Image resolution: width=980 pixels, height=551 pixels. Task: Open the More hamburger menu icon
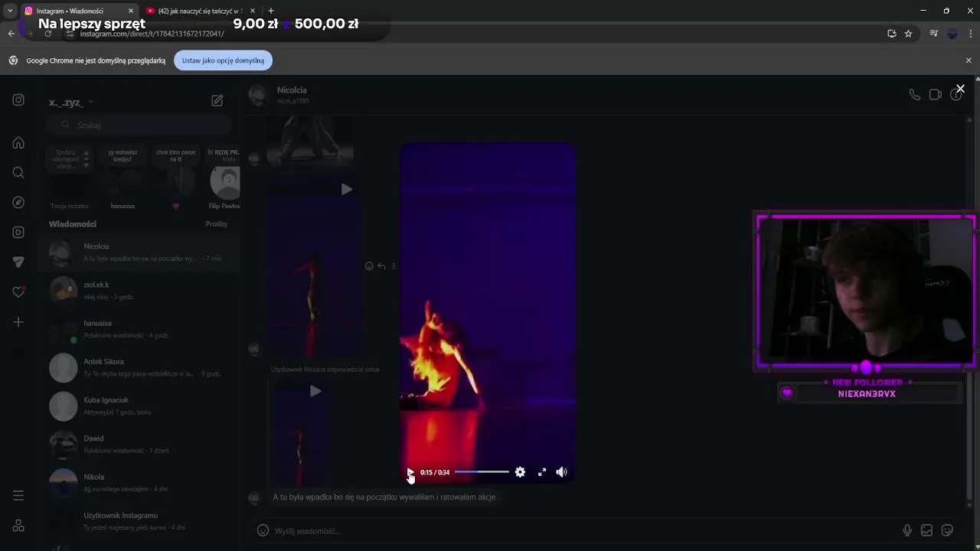[18, 495]
